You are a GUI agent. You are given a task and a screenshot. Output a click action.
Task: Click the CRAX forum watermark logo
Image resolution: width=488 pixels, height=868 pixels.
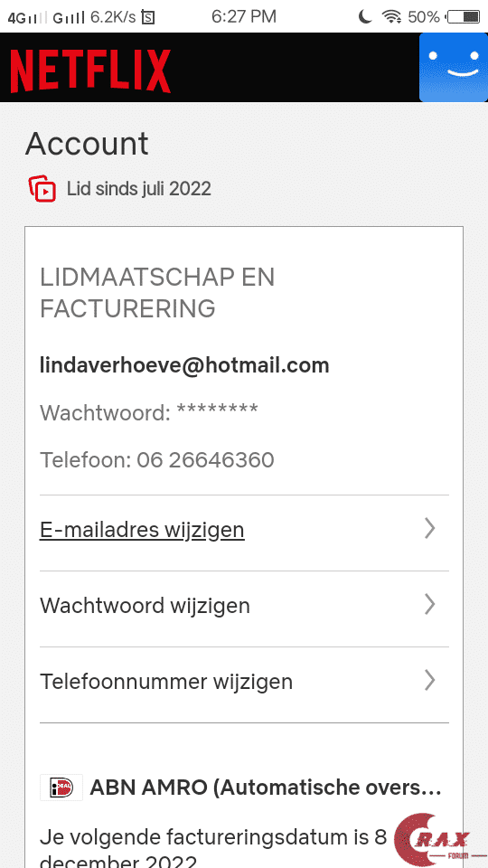pyautogui.click(x=433, y=838)
